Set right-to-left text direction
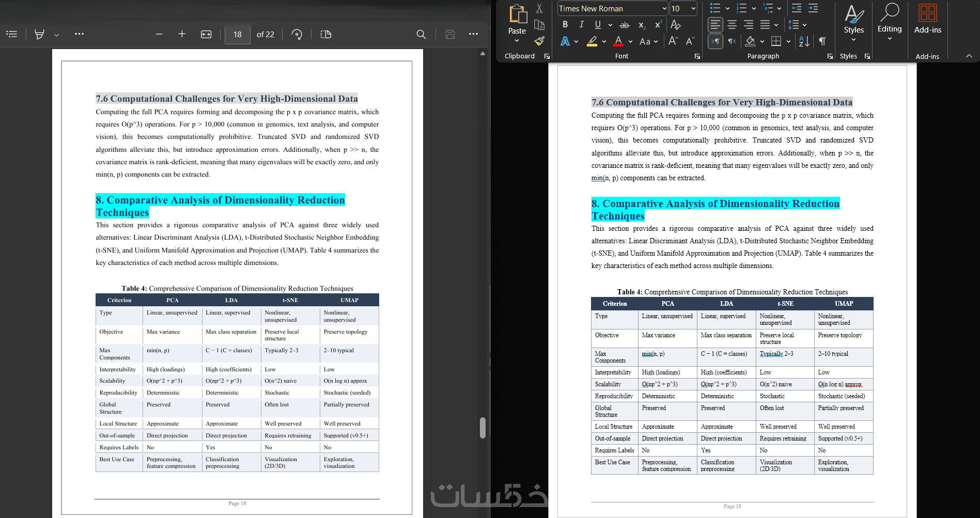 pyautogui.click(x=732, y=41)
